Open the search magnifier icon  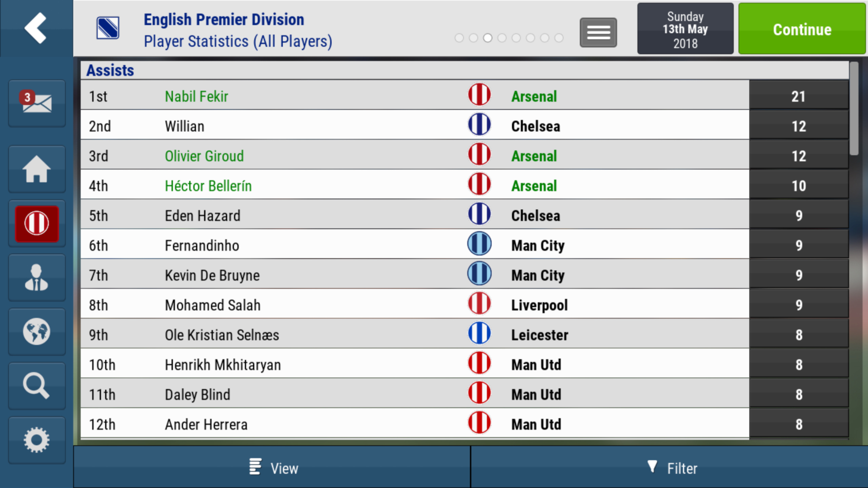(x=37, y=386)
